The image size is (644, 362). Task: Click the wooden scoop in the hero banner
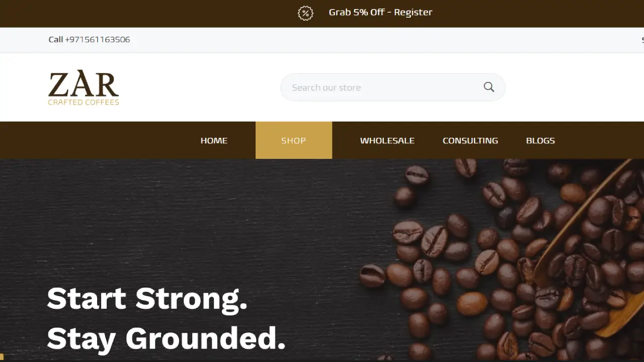click(594, 246)
